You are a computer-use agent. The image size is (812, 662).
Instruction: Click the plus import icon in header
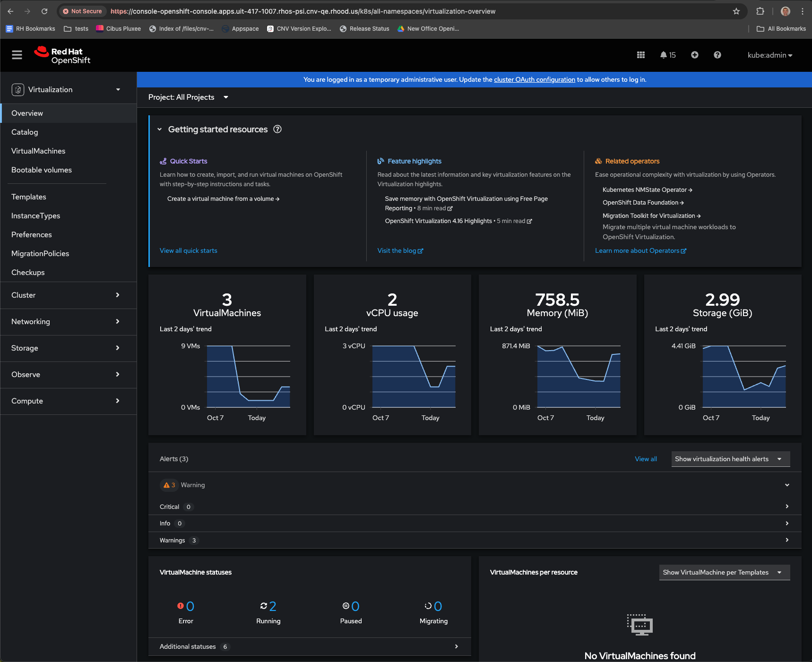coord(694,55)
